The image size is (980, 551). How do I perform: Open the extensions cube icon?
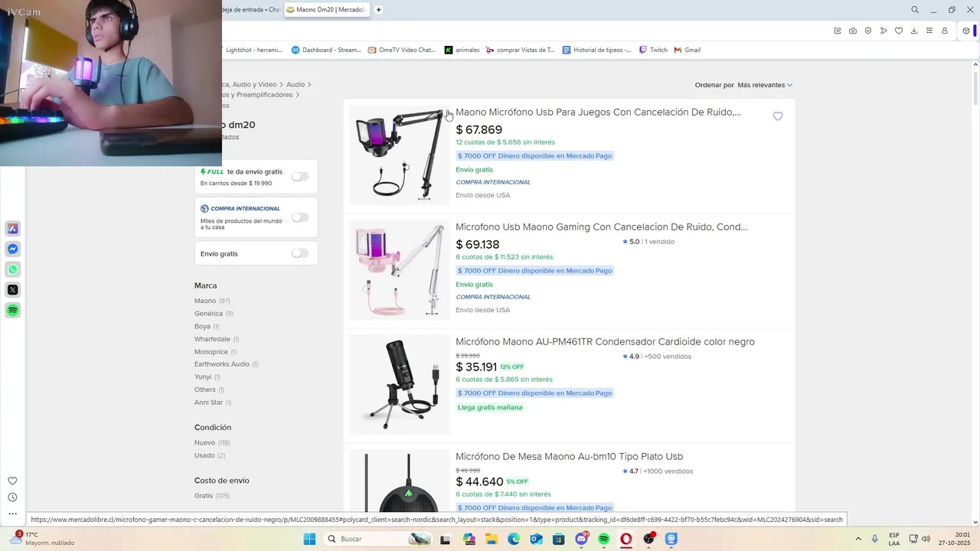[966, 31]
